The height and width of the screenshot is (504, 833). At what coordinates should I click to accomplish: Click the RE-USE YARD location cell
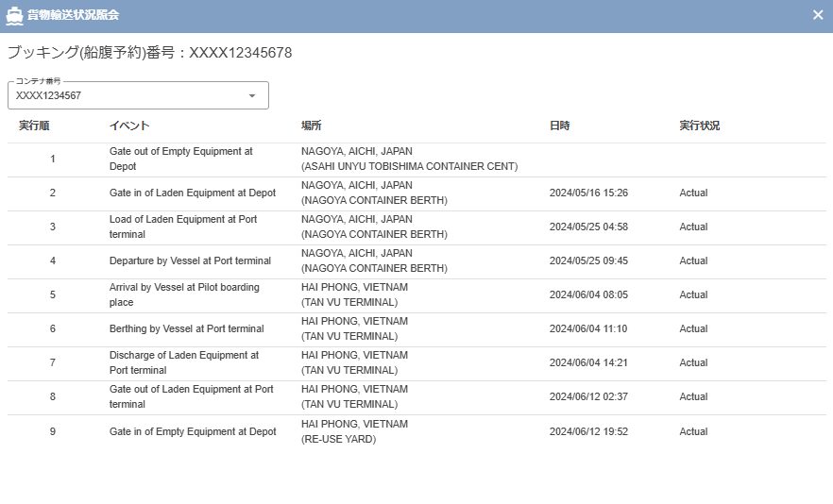point(338,439)
